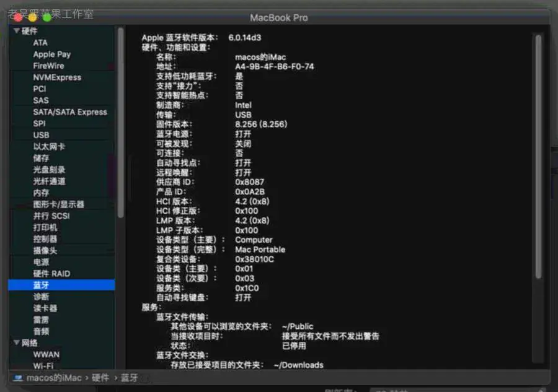Click the value Computer
The image size is (558, 392).
pos(254,240)
